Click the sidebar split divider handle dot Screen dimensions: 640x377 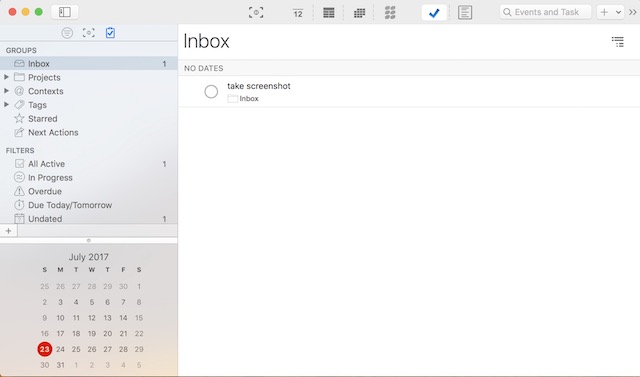point(89,240)
